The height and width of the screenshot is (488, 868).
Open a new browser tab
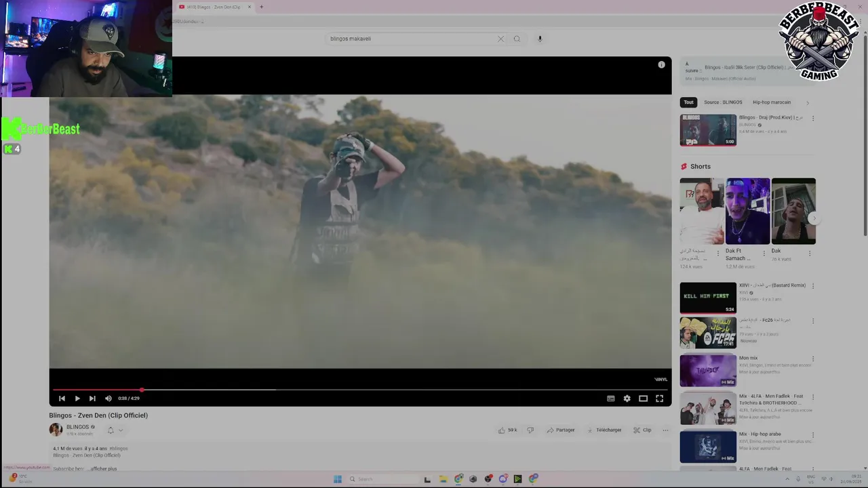[261, 7]
